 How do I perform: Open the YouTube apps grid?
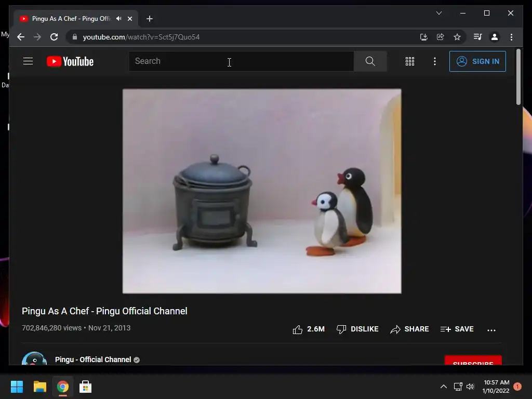tap(410, 61)
